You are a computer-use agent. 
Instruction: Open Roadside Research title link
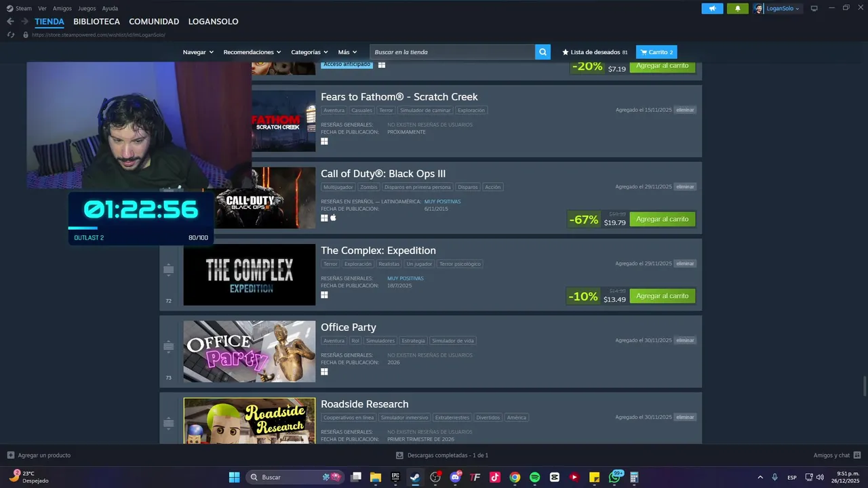(364, 404)
